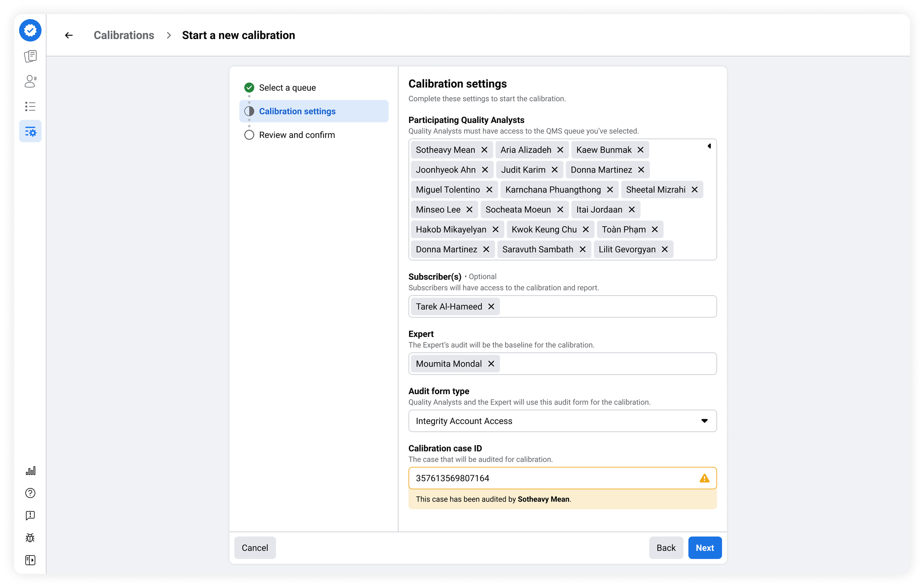Click the back arrow icon in header
Image resolution: width=924 pixels, height=588 pixels.
[x=69, y=35]
